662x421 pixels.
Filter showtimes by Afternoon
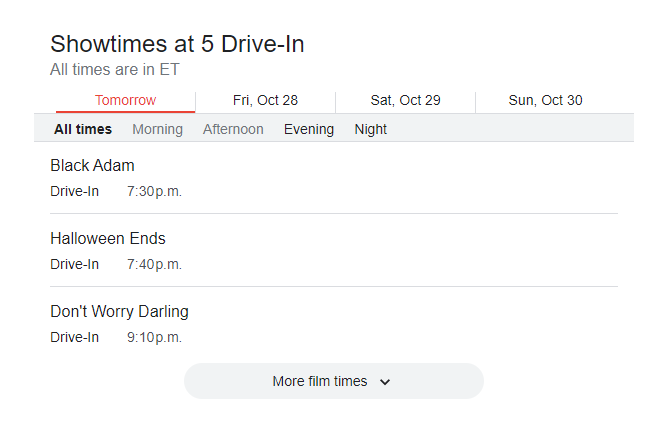tap(233, 129)
